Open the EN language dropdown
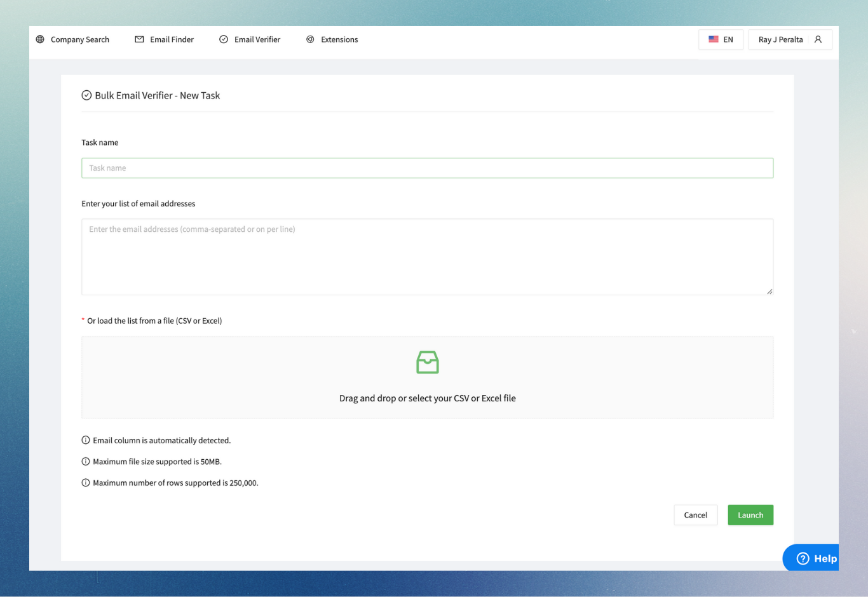This screenshot has width=868, height=597. pyautogui.click(x=721, y=39)
